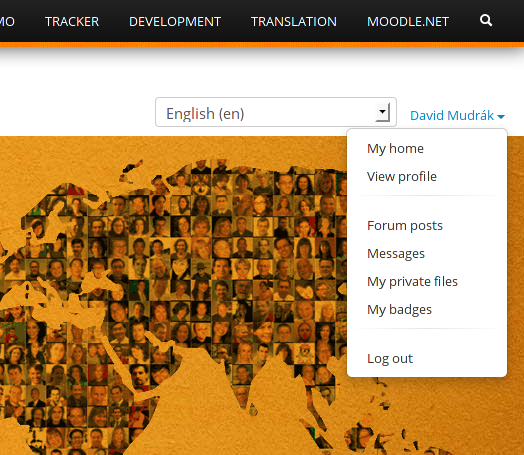Click the world map face mosaic image
The image size is (524, 455).
[x=174, y=295]
